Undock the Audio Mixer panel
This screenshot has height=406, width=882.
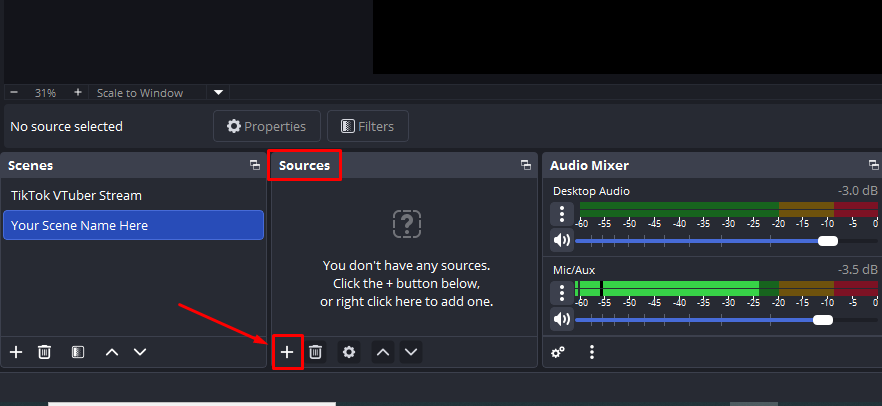874,165
